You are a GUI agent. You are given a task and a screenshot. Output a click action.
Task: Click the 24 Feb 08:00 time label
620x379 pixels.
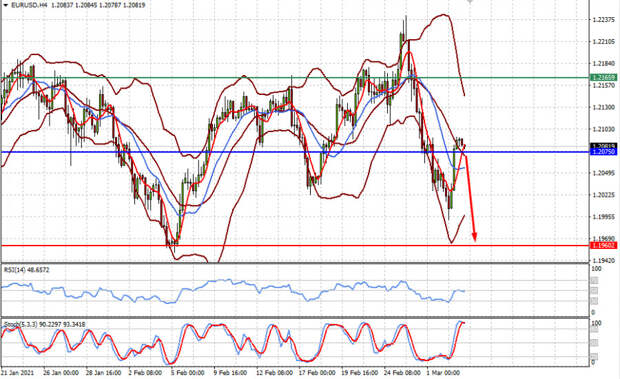tap(402, 372)
